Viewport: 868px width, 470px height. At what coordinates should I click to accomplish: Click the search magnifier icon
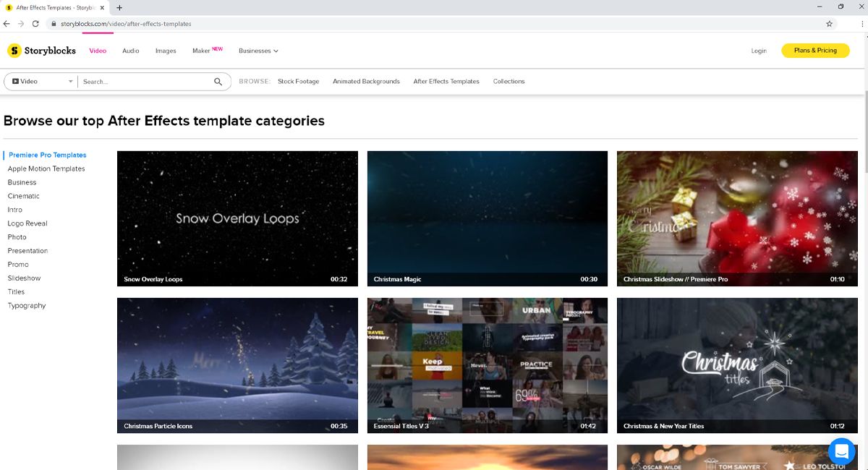(x=218, y=82)
